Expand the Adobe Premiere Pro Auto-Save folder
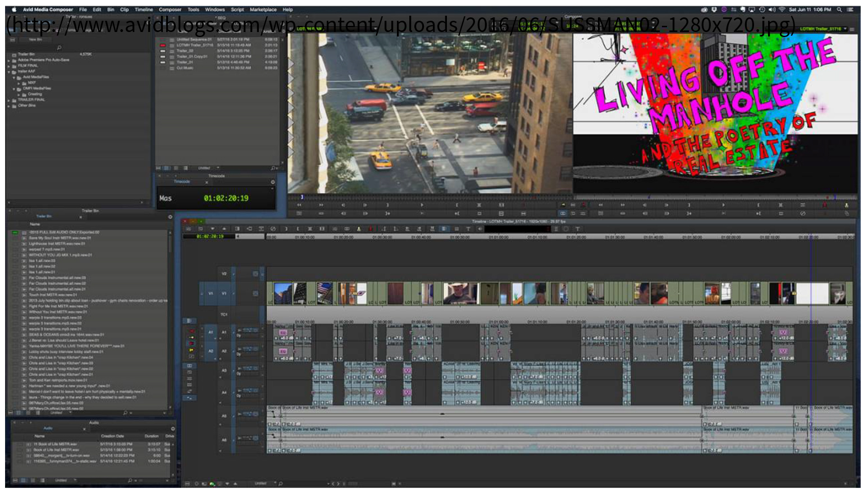This screenshot has width=868, height=493. (8, 60)
